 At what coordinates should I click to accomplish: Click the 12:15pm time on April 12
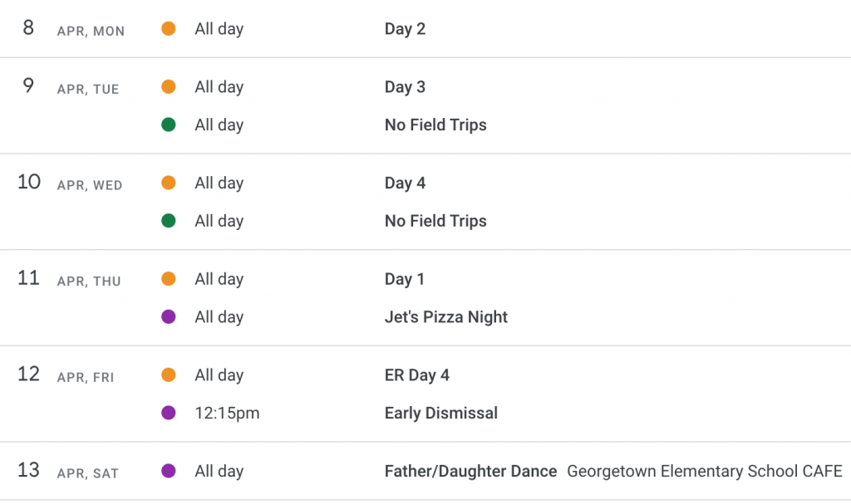[x=227, y=413]
